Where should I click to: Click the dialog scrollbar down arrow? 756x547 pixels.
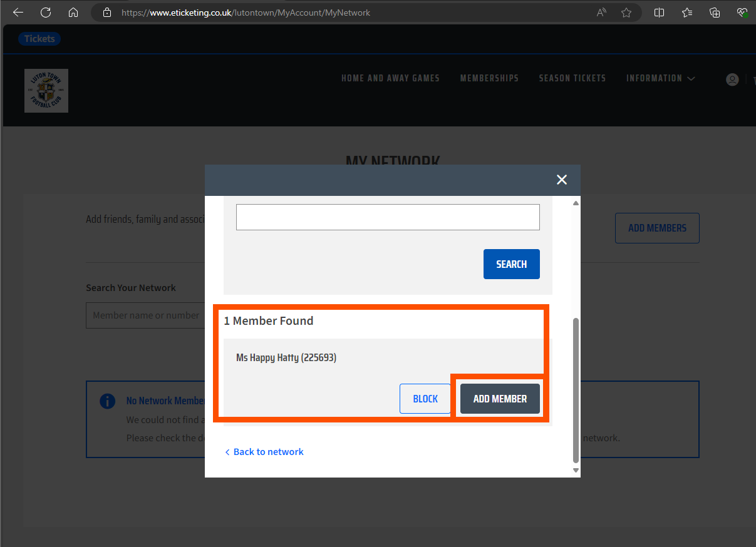click(576, 470)
